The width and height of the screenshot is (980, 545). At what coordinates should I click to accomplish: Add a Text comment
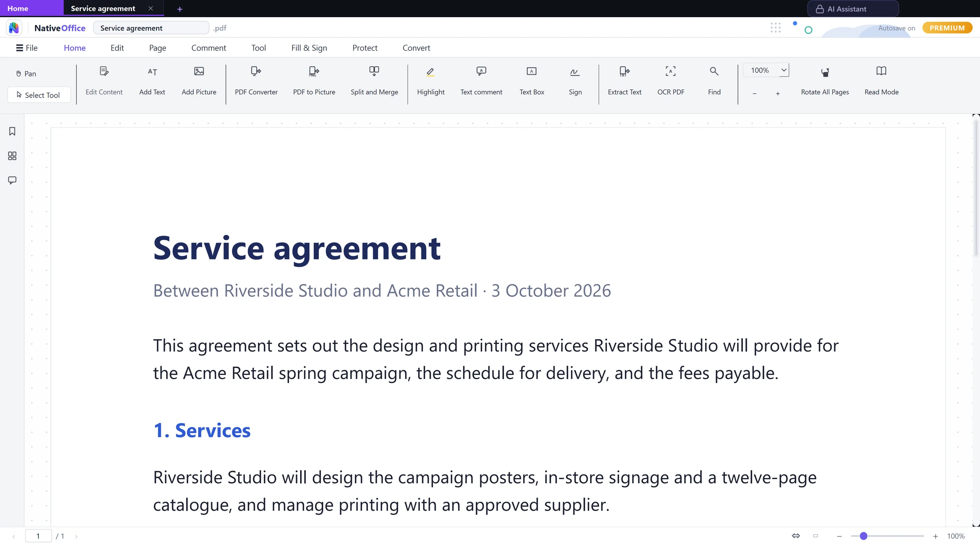coord(481,81)
